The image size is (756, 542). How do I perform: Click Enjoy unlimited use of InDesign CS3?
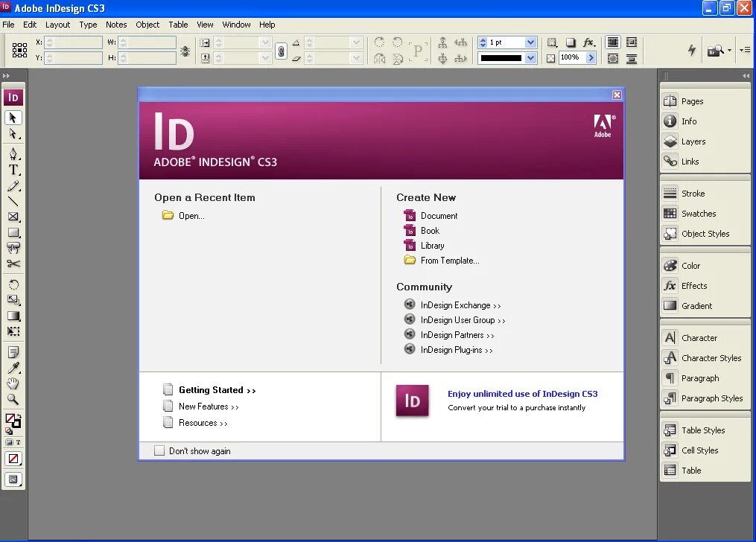(x=523, y=394)
